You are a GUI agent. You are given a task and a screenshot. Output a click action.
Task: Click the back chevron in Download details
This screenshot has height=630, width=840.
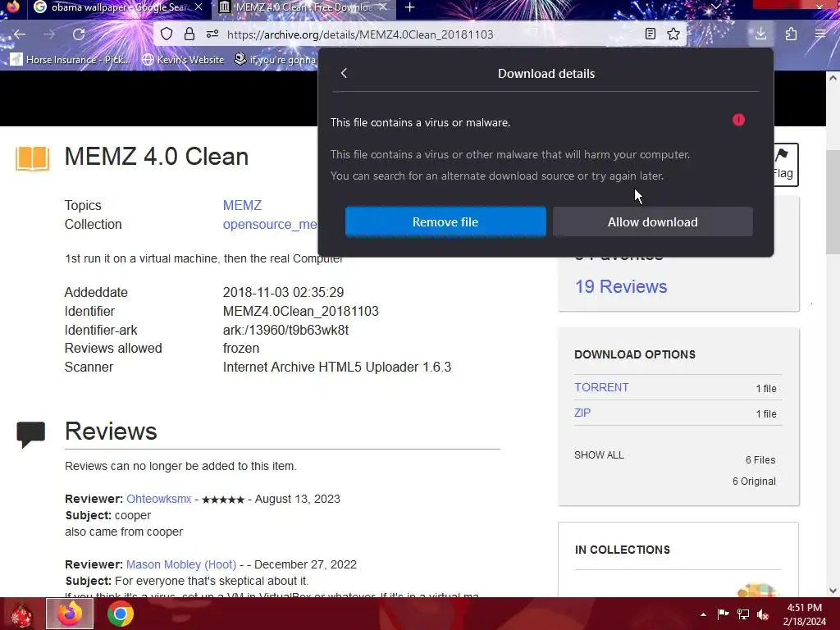pyautogui.click(x=344, y=73)
